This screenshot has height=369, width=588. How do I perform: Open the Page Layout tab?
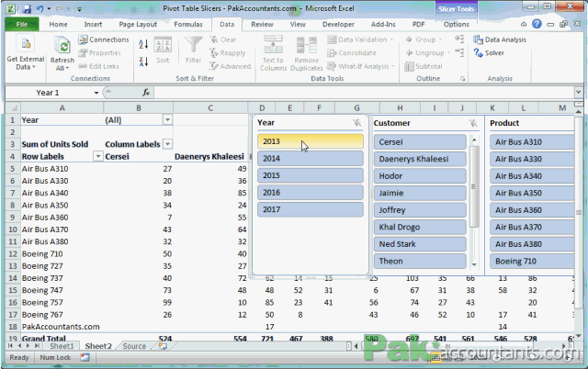(138, 25)
